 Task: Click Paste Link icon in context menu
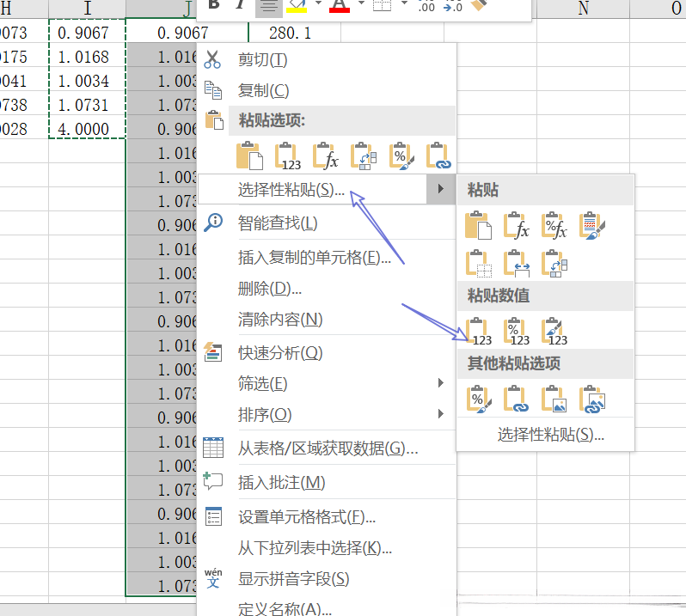click(438, 156)
